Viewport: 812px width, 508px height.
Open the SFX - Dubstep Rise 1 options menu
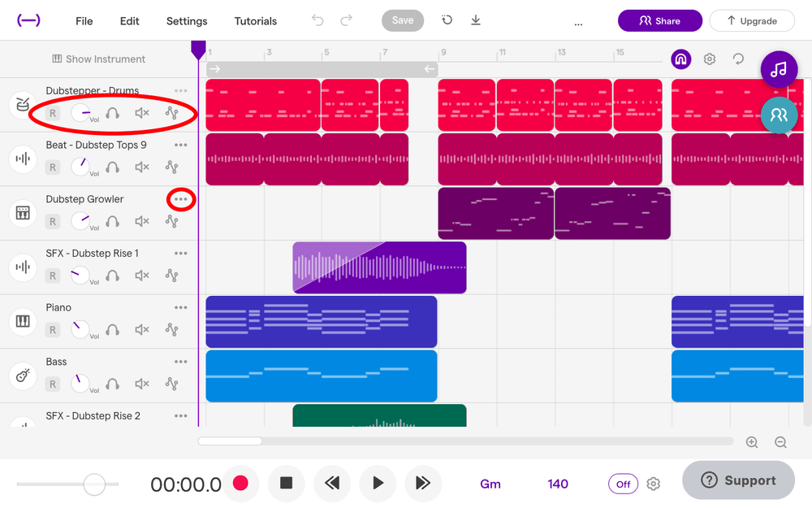click(181, 253)
